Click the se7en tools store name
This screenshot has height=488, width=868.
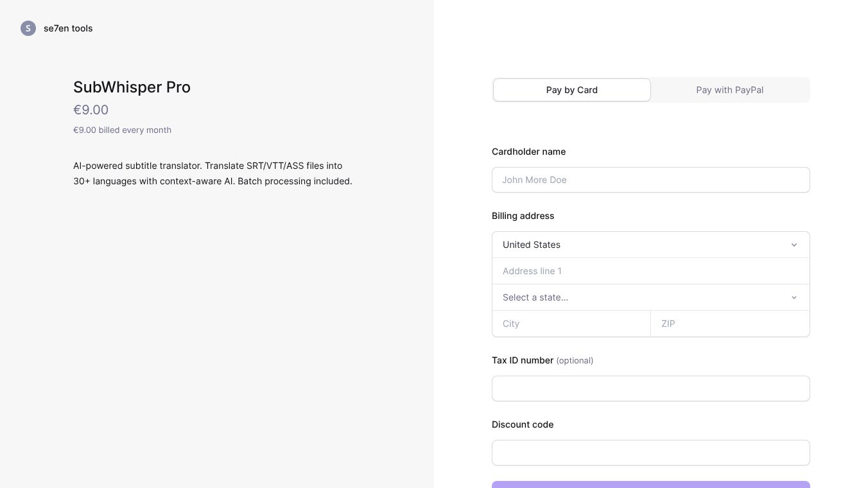pyautogui.click(x=68, y=28)
